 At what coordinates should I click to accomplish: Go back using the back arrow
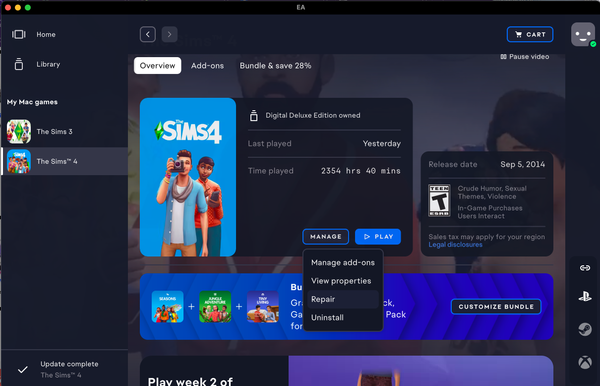[x=148, y=34]
